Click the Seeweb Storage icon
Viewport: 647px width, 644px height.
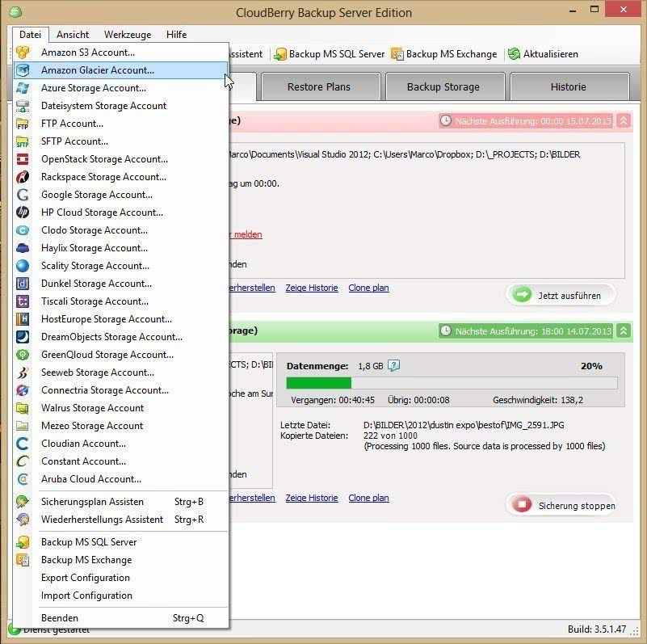click(x=23, y=372)
